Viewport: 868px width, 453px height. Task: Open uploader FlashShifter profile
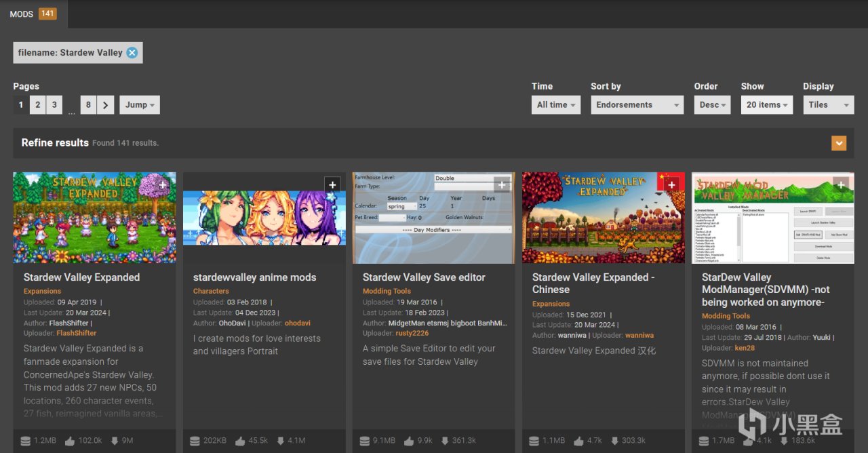coord(77,333)
